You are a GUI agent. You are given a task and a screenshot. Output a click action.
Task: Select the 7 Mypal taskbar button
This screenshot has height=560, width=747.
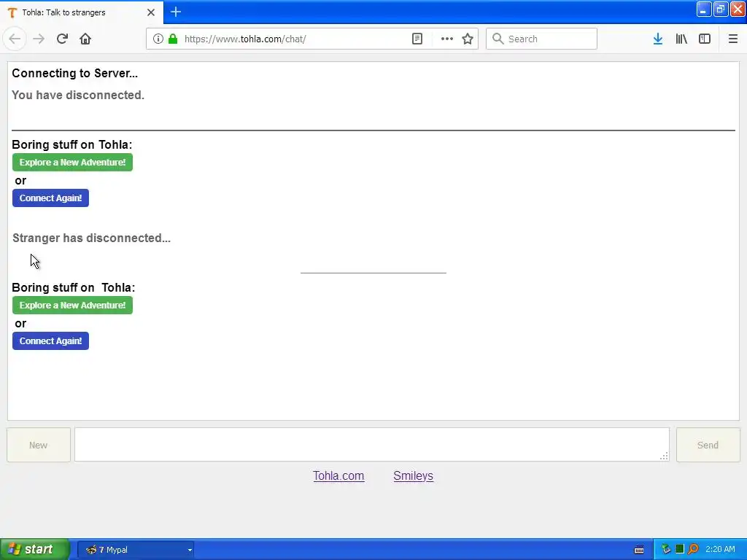(x=135, y=550)
